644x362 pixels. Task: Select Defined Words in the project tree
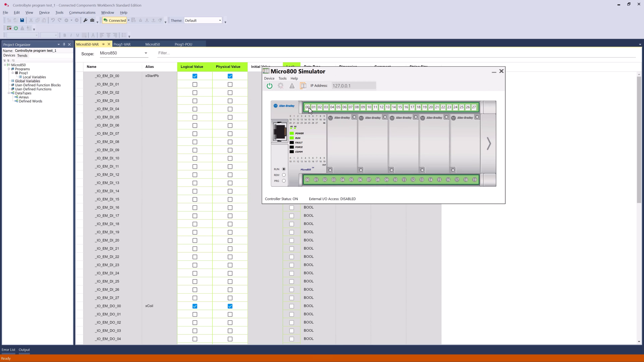click(x=30, y=101)
